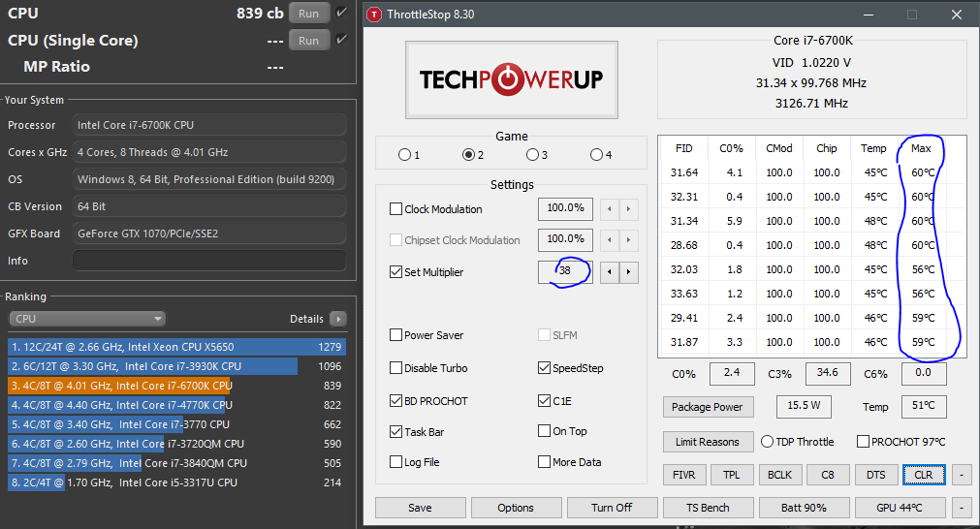980x529 pixels.
Task: Open the C8 states button
Action: point(828,475)
